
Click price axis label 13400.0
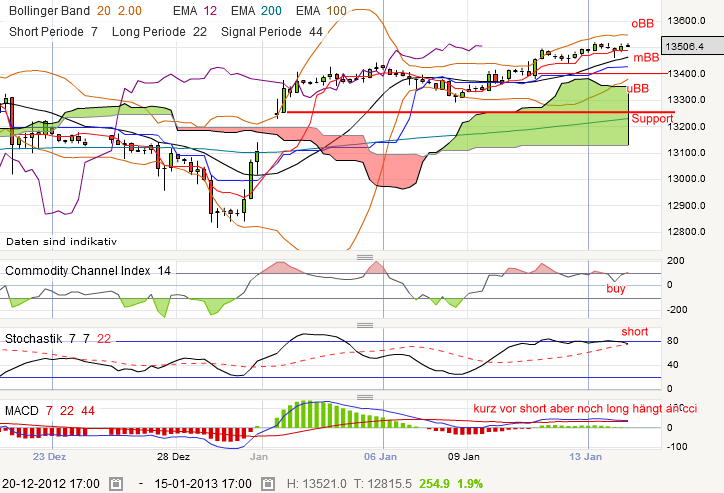coord(686,73)
